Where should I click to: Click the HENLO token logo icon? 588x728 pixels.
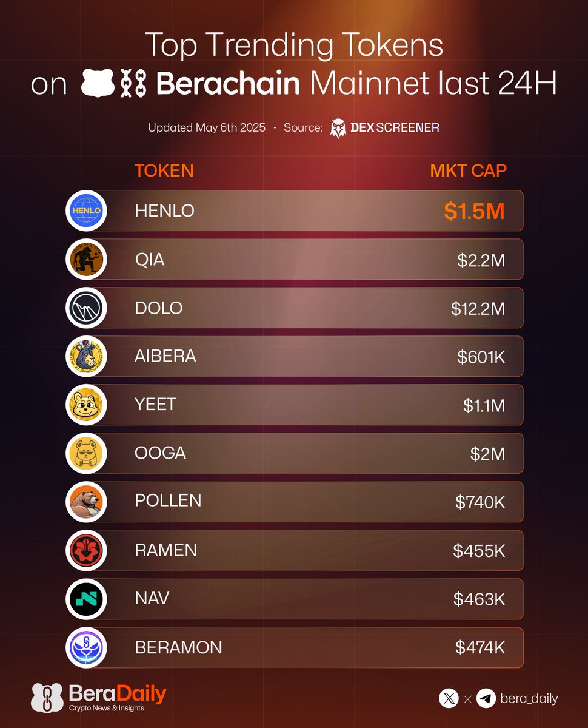(x=86, y=211)
